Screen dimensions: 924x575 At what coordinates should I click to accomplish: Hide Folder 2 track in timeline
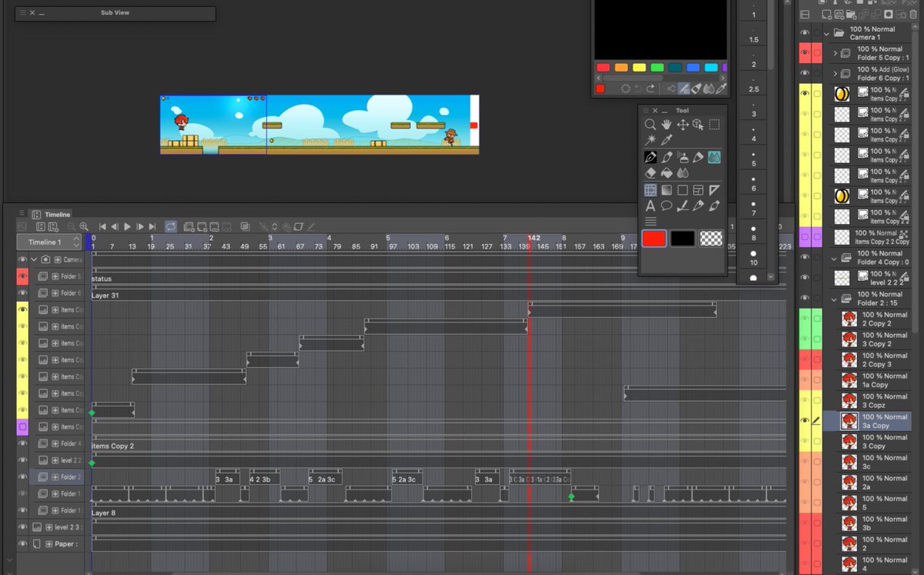22,476
